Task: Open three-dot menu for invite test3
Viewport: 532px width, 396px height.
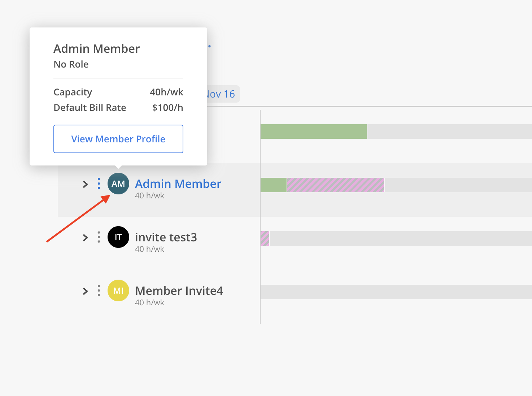Action: coord(99,237)
